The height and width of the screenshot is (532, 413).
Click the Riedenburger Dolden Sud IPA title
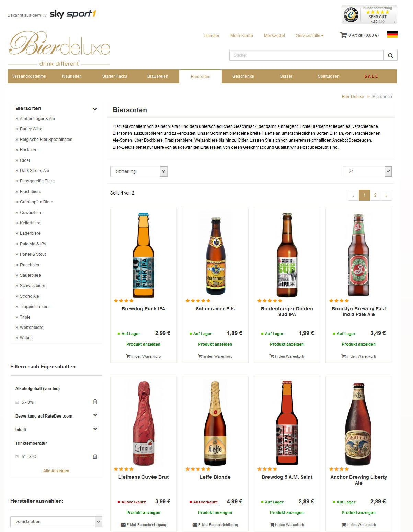287,311
